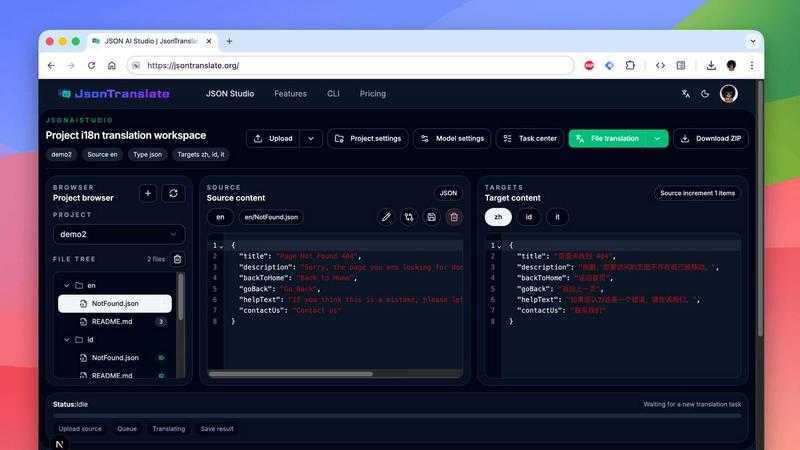
Task: Select README.md under en folder
Action: 115,322
